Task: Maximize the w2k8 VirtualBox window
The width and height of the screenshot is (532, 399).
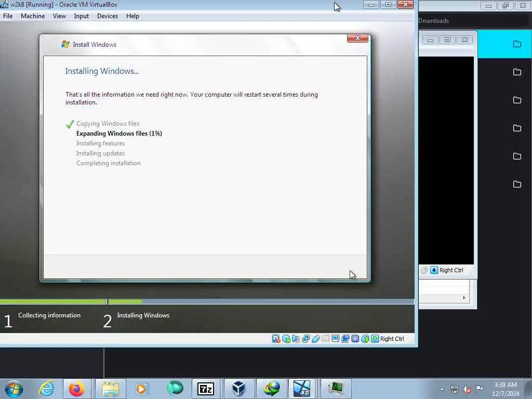Action: (x=388, y=5)
